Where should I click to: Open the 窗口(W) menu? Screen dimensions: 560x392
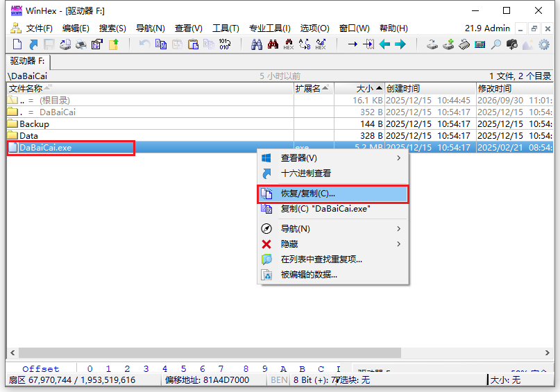[354, 28]
